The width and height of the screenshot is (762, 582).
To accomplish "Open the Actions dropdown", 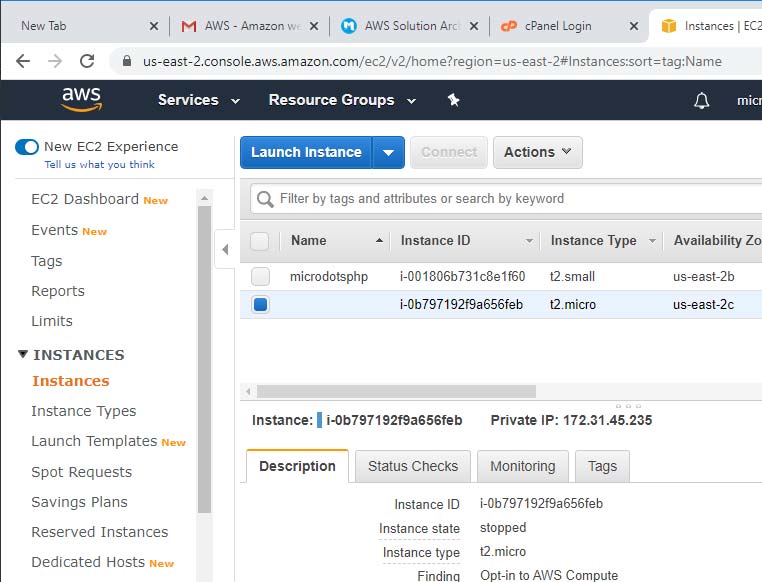I will click(x=537, y=153).
